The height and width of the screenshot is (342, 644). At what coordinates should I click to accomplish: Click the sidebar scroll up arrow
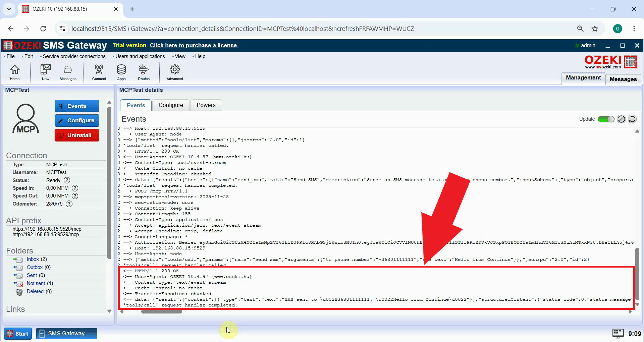tap(109, 102)
